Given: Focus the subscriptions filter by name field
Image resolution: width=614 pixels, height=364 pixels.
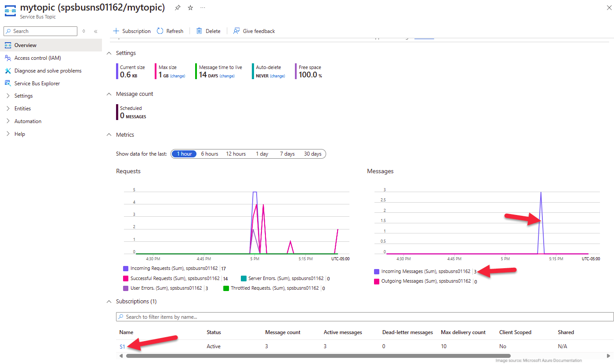Looking at the screenshot, I should [x=365, y=317].
